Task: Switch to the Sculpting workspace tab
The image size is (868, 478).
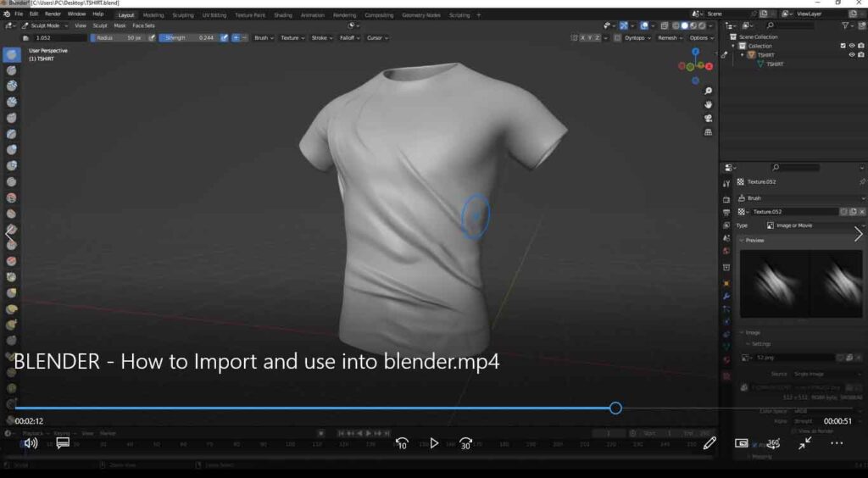Action: tap(182, 14)
